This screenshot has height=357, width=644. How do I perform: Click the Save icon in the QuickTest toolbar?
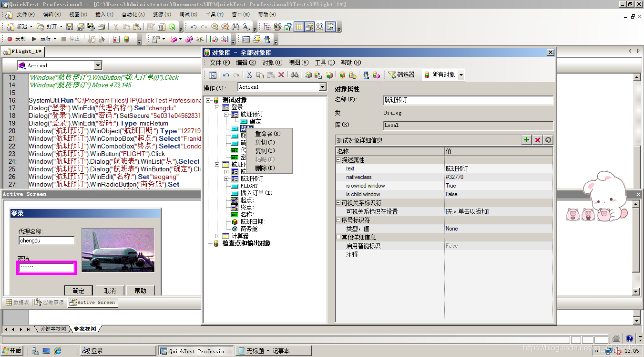pyautogui.click(x=70, y=27)
